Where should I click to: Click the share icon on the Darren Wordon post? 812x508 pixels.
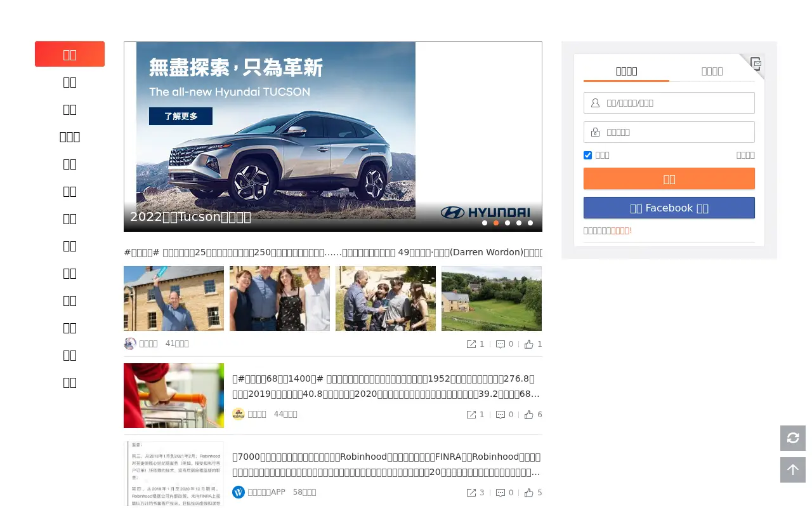pyautogui.click(x=471, y=344)
